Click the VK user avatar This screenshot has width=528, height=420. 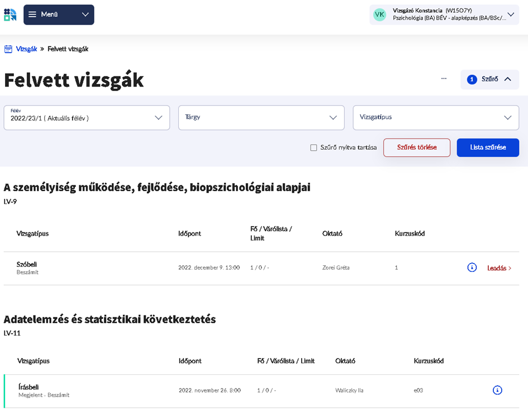click(x=379, y=15)
